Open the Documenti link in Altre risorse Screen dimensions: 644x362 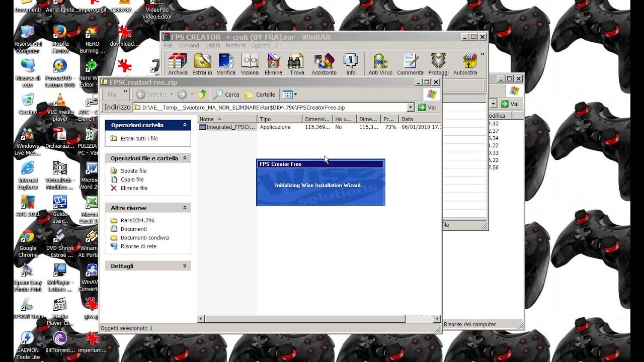click(133, 229)
